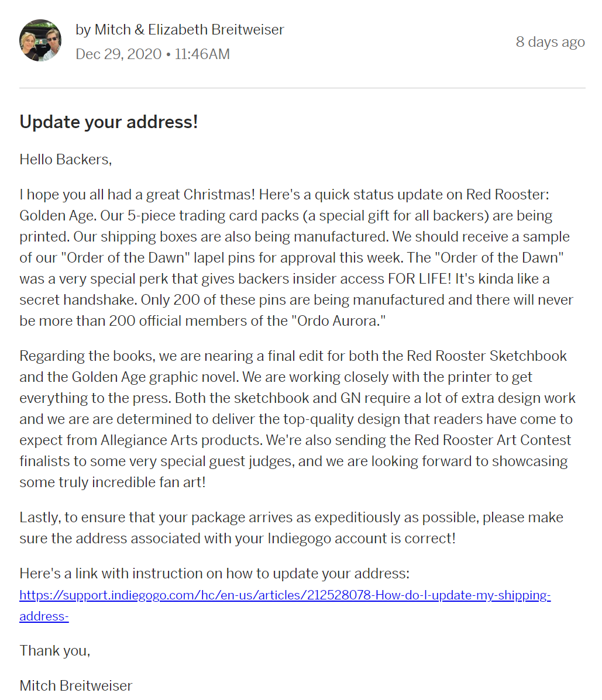Click 'Allegiance Arts products' in the text
Screen dimensions: 602x700
point(181,440)
